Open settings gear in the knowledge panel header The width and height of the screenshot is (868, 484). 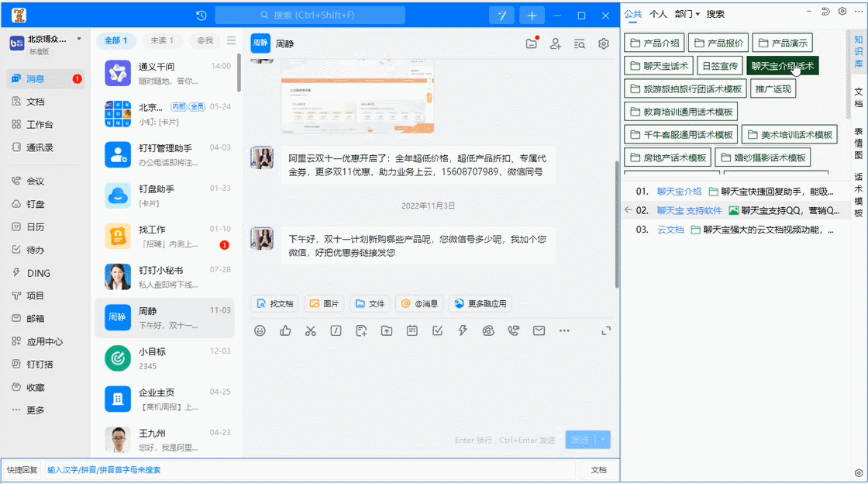(x=842, y=11)
